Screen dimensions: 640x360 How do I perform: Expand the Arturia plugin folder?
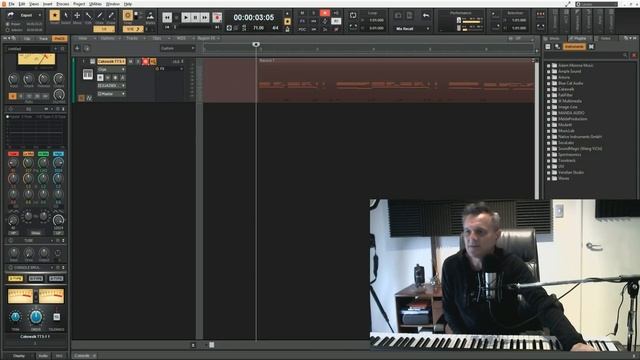point(549,77)
